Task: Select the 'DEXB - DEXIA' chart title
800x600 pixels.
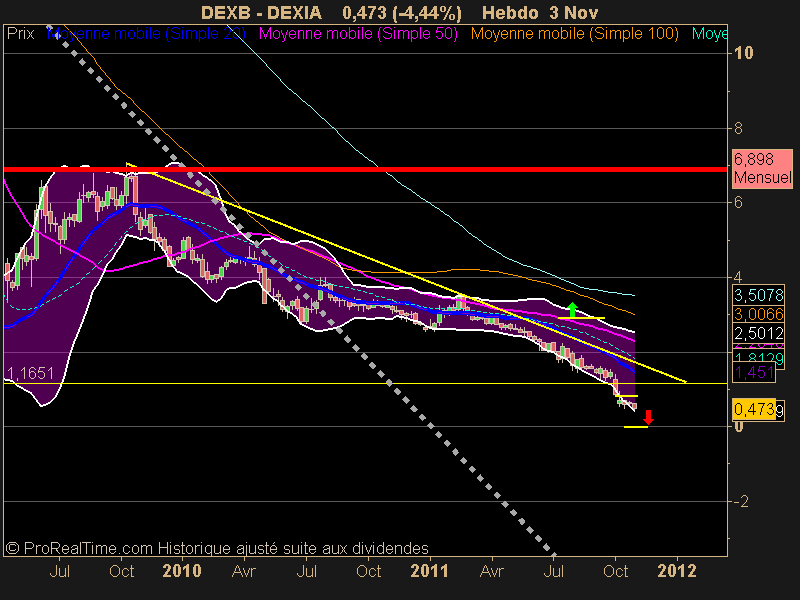Action: pos(261,12)
